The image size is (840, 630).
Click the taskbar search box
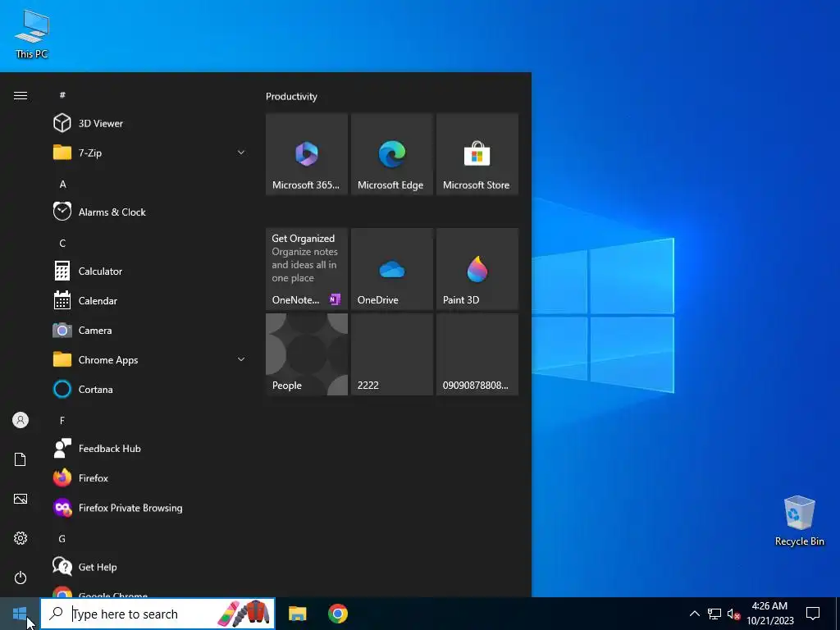(x=157, y=614)
